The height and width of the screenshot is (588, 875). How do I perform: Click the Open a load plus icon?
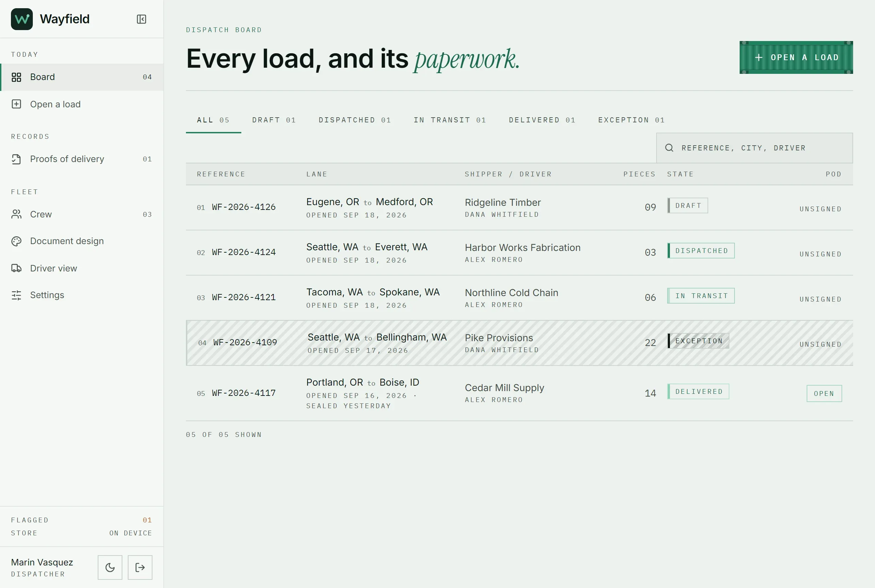pos(16,104)
